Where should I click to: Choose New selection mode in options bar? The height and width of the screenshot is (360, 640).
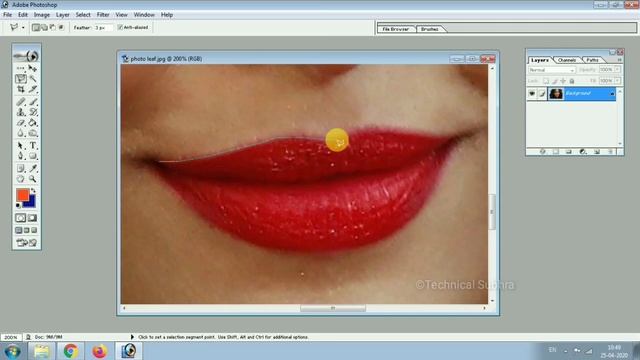(x=36, y=27)
